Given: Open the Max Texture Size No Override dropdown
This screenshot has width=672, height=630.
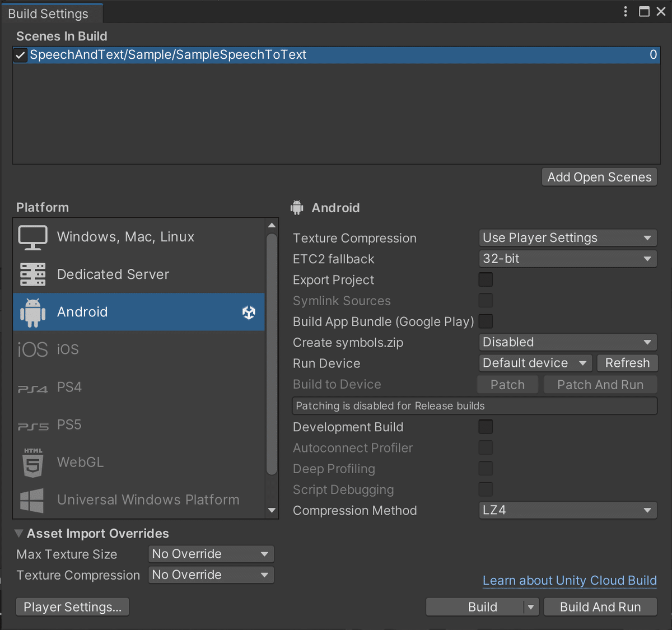Looking at the screenshot, I should [x=211, y=554].
